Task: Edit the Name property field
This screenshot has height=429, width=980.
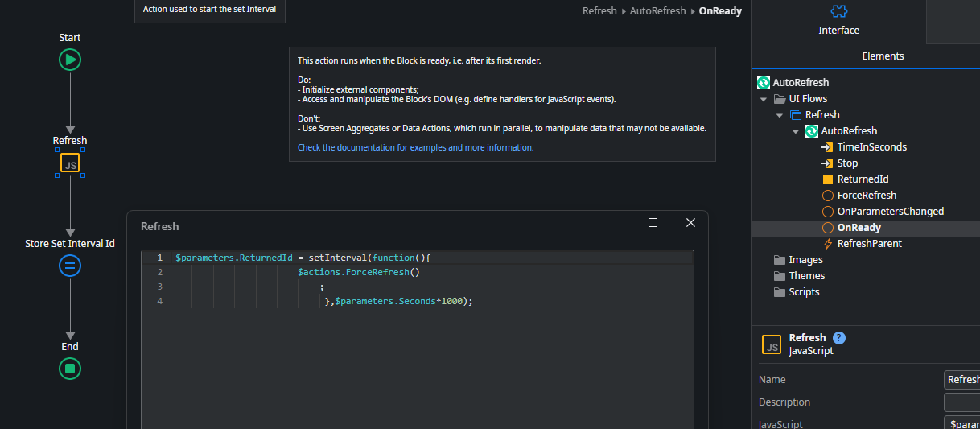Action: 961,380
